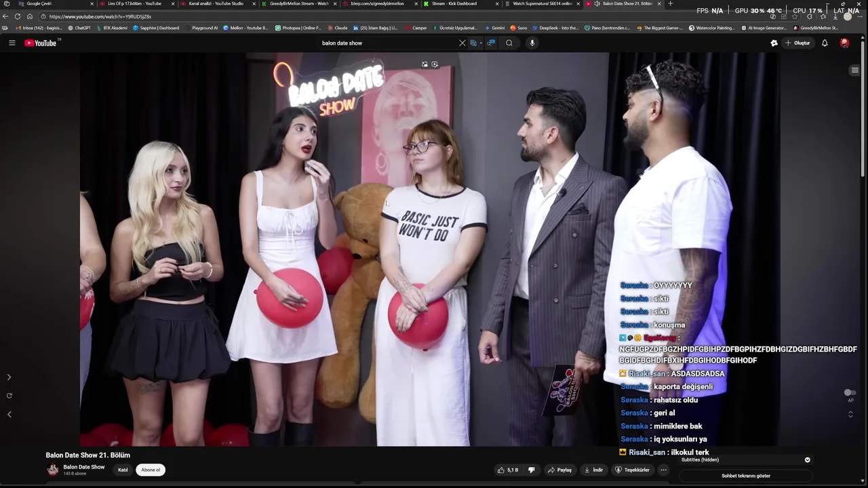Open AI Image Generator bookmark
This screenshot has height=488, width=868.
(x=764, y=28)
